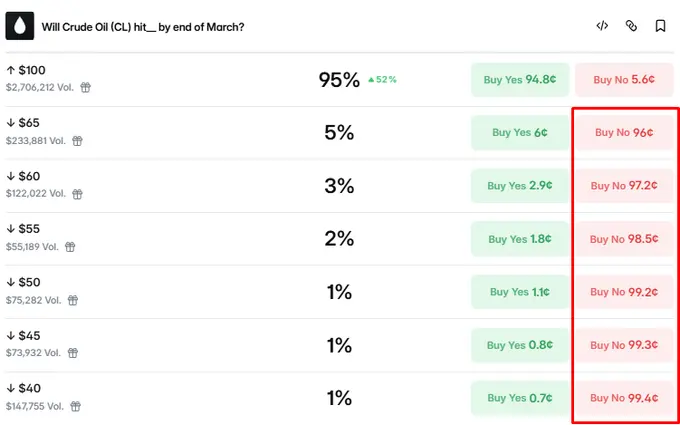Click the embed code icon

[602, 26]
